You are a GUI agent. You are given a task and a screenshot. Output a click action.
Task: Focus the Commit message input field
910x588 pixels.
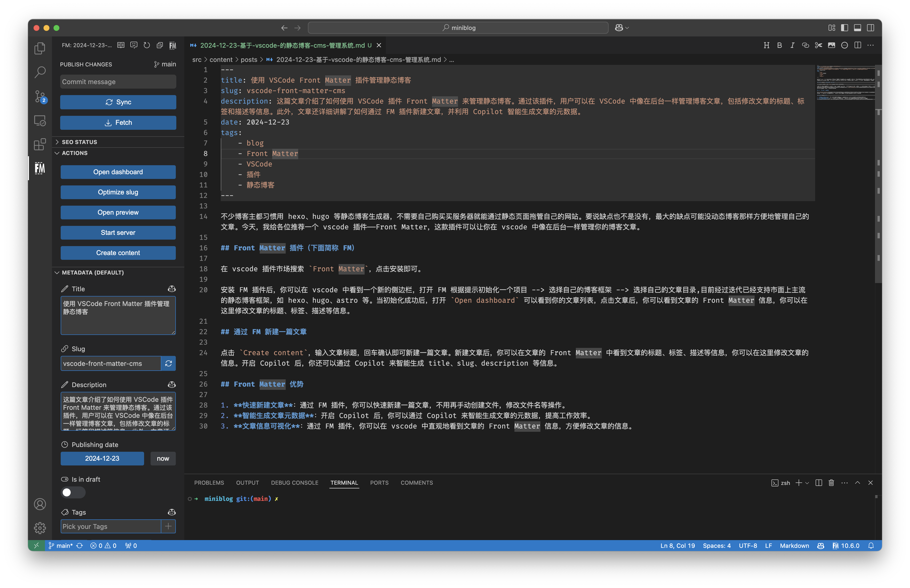click(x=118, y=82)
